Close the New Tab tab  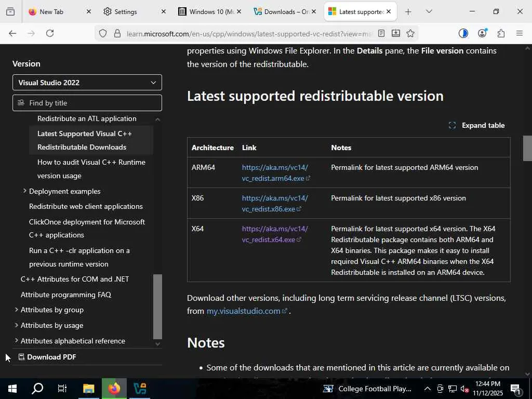(x=88, y=11)
